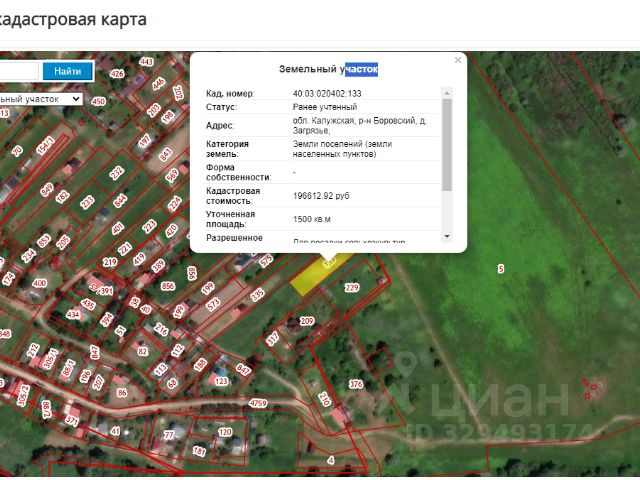Select parcel label 188
640x480 pixels.
click(200, 364)
